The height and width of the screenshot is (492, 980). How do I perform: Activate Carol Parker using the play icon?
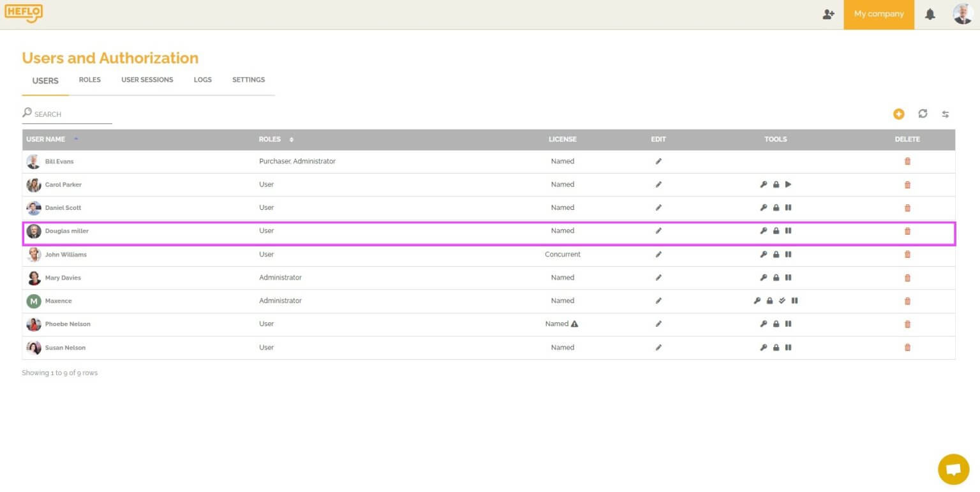pos(789,184)
